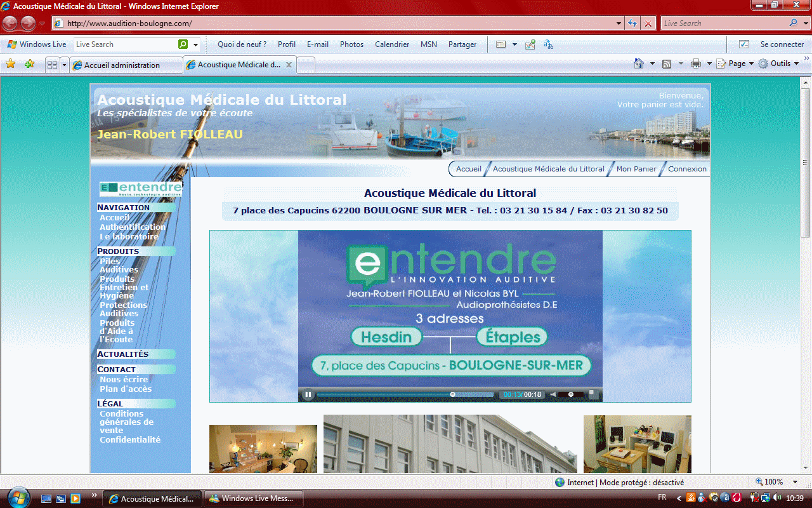The image size is (812, 508).
Task: Click the RSS feeds icon
Action: point(667,63)
